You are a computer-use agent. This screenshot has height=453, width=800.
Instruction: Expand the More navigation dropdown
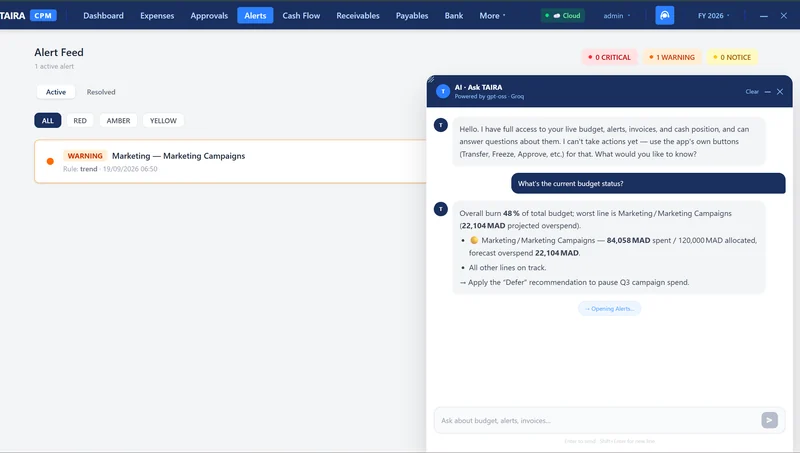pyautogui.click(x=492, y=15)
